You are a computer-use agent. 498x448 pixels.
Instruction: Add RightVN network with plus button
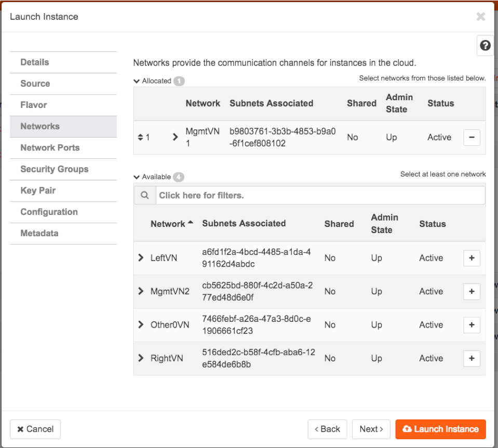tap(472, 358)
